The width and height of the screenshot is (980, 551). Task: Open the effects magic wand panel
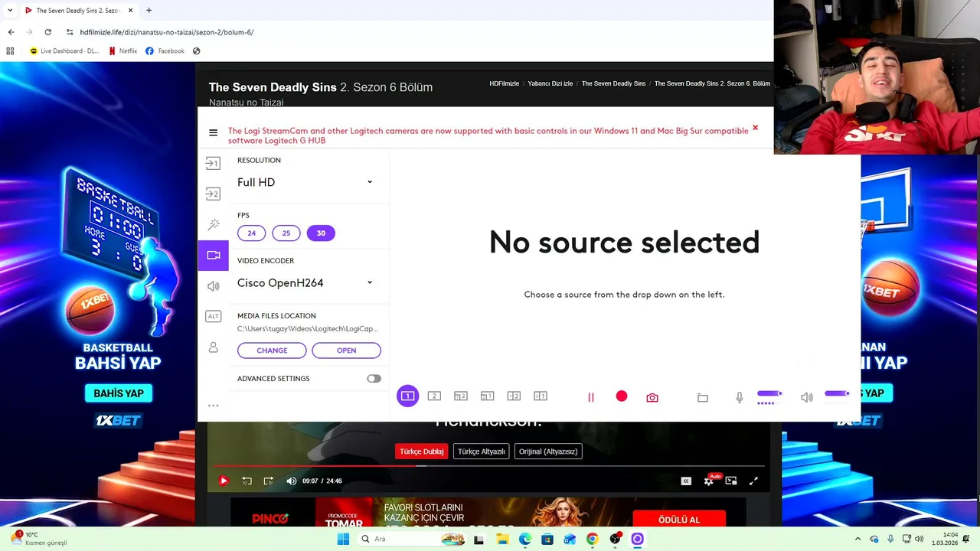[x=214, y=224]
